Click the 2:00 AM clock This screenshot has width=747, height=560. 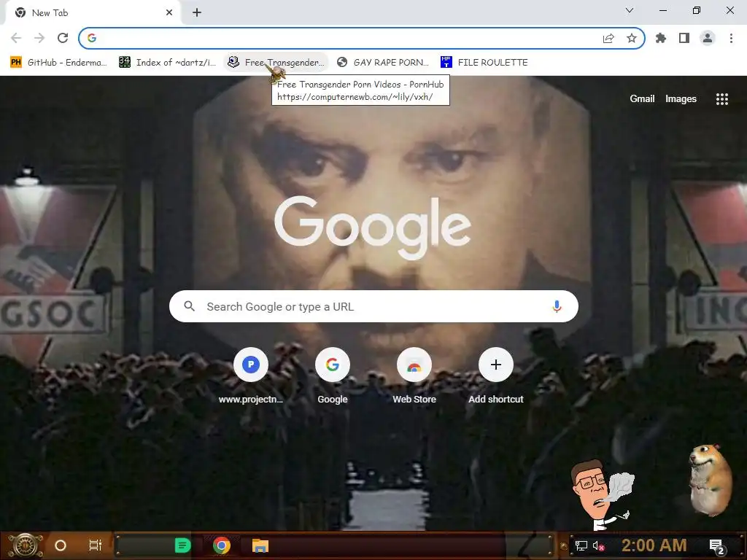[654, 545]
